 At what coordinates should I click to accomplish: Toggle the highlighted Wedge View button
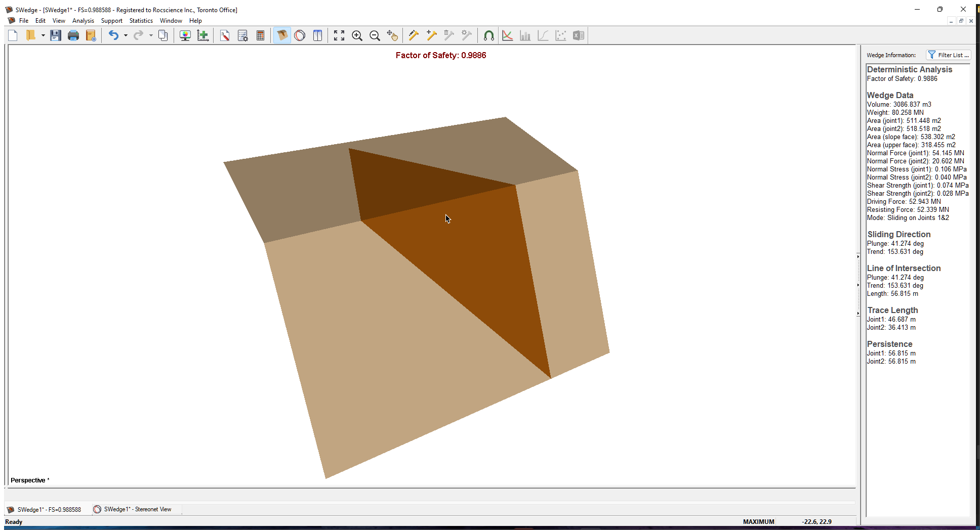(282, 35)
